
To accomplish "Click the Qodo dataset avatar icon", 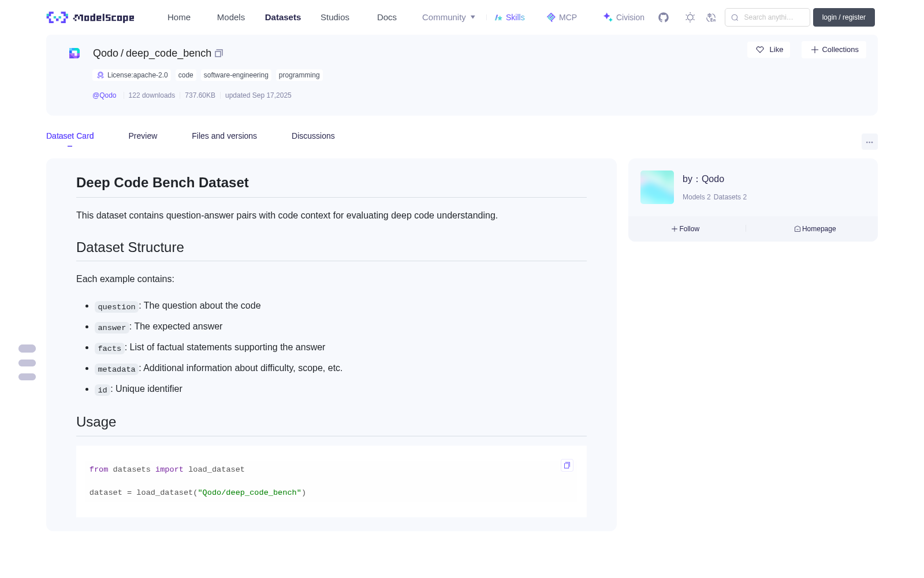I will (74, 53).
